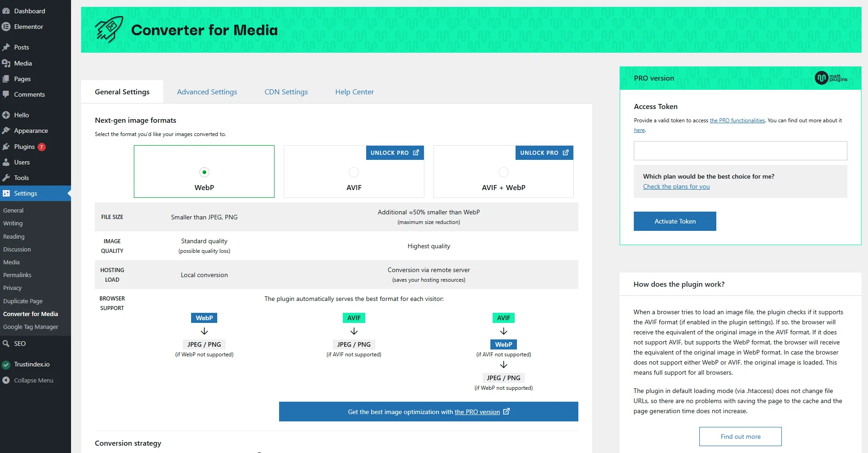Click the 'here' link under Access Token

point(639,130)
